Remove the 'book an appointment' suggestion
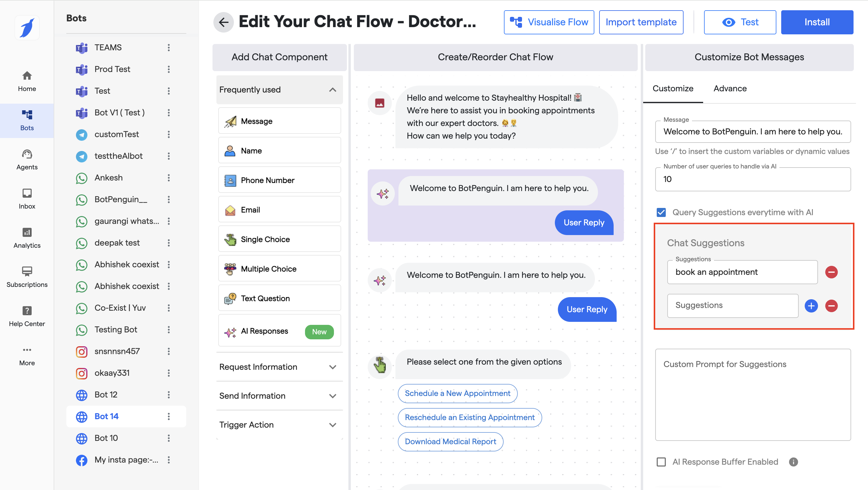The image size is (868, 490). tap(831, 272)
